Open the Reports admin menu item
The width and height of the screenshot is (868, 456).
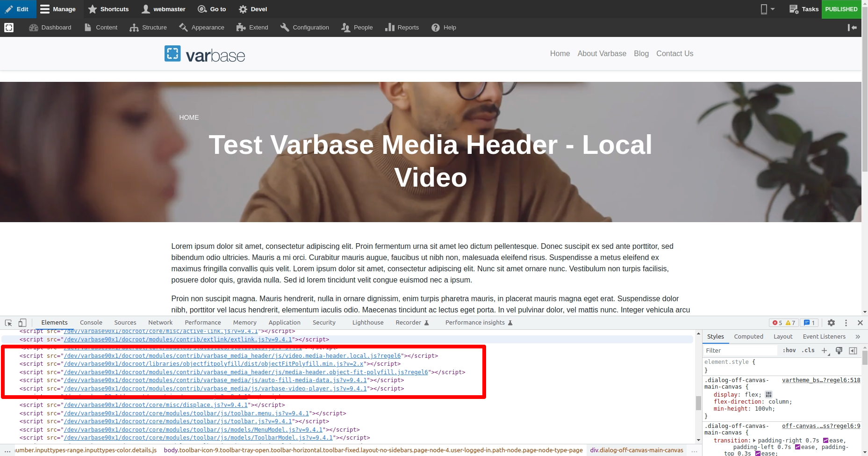tap(402, 28)
